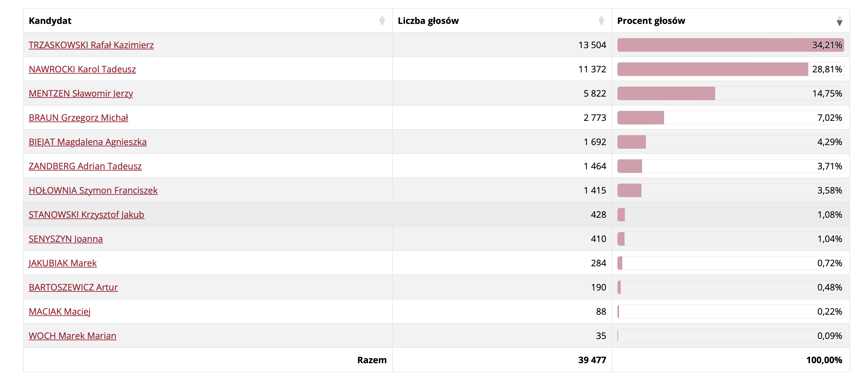Open NAWROCKI Karol Tadeusz link
868x382 pixels.
(82, 69)
